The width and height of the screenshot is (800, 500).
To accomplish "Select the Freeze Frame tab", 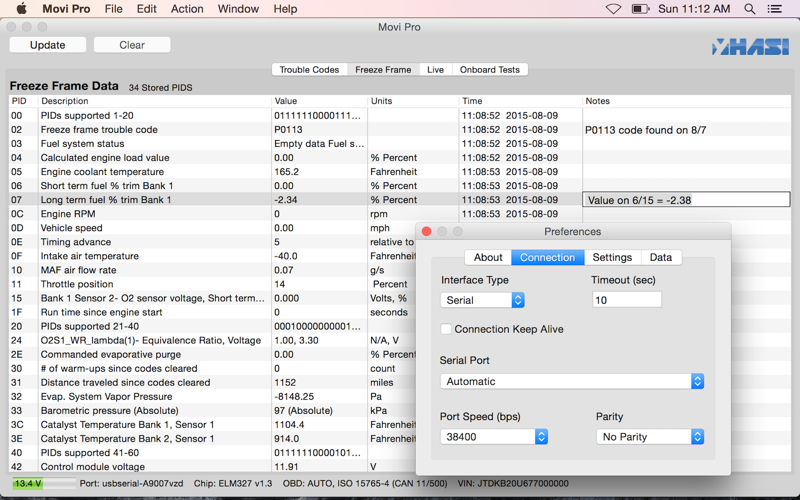I will coord(383,69).
